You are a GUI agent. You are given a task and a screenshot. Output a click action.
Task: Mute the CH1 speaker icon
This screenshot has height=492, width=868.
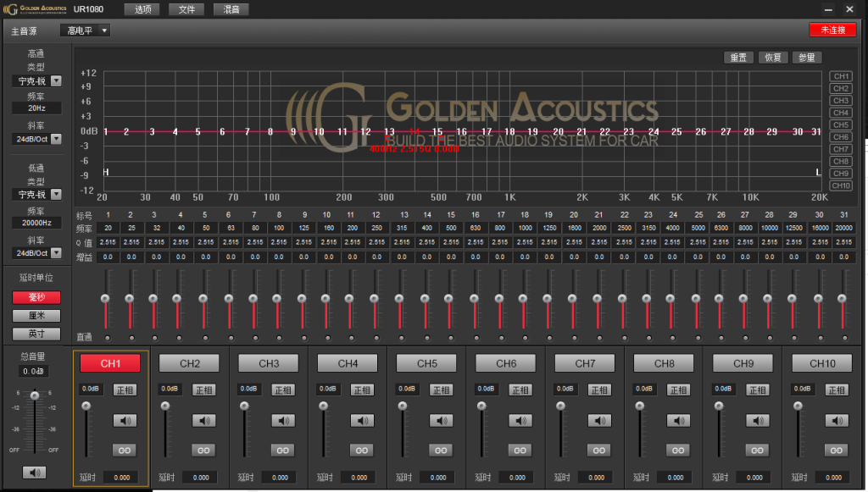tap(125, 421)
